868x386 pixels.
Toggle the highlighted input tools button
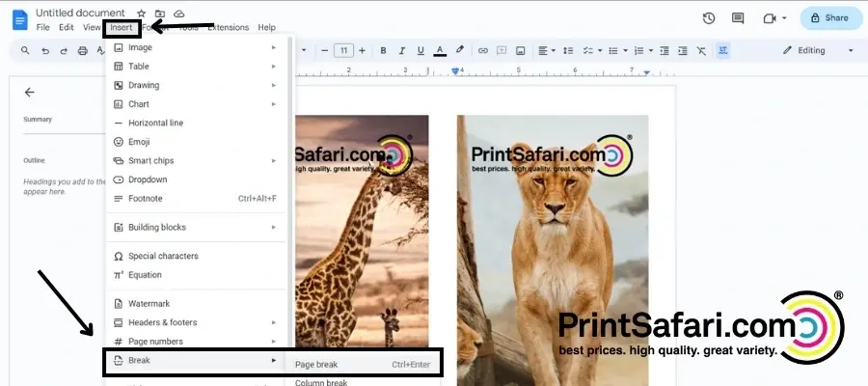[722, 50]
